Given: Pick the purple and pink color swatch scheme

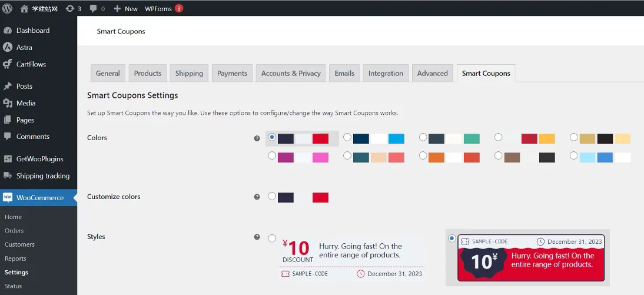Looking at the screenshot, I should click(271, 156).
